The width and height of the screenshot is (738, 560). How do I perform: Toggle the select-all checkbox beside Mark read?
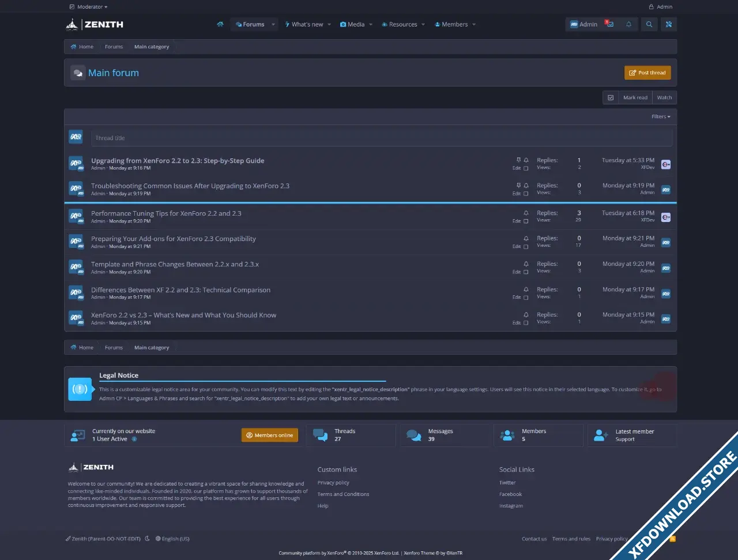(x=611, y=97)
